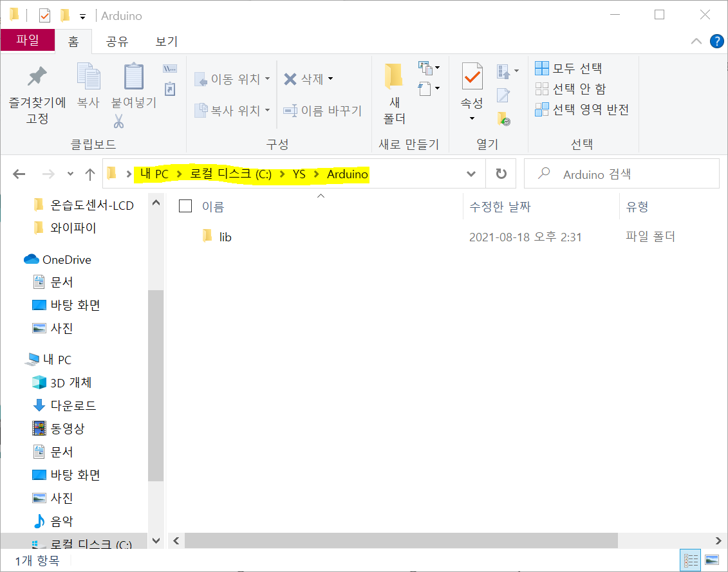Screen dimensions: 728x572
Task: Open the Delete (삭제) dropdown arrow
Action: click(x=331, y=78)
